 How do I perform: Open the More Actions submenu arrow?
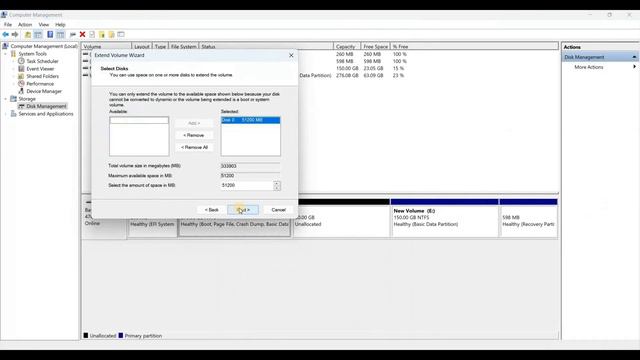point(634,67)
